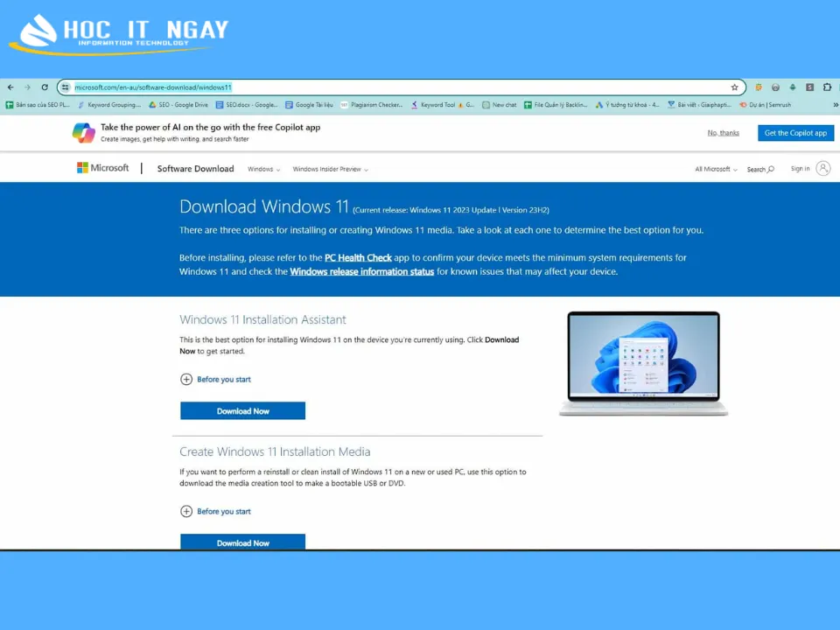Open the Bài viết Giaiphapti bookmark
Viewport: 840px width, 630px height.
[x=699, y=105]
